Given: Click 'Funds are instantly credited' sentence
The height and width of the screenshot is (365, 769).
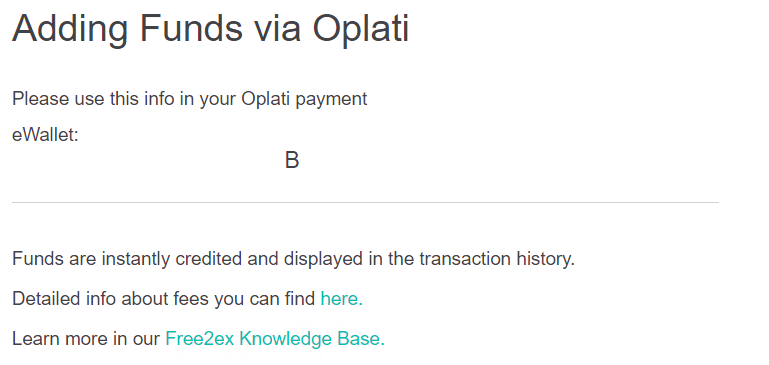Looking at the screenshot, I should [x=293, y=259].
